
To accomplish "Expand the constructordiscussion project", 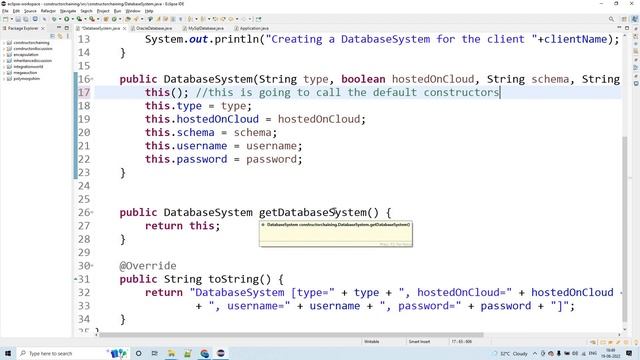I will [x=4, y=49].
